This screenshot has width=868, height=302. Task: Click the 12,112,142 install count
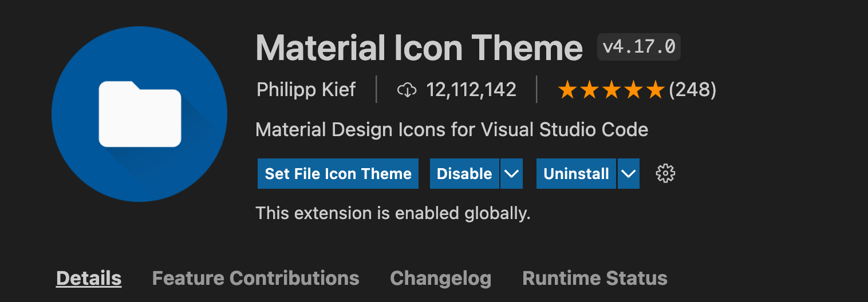(x=471, y=90)
